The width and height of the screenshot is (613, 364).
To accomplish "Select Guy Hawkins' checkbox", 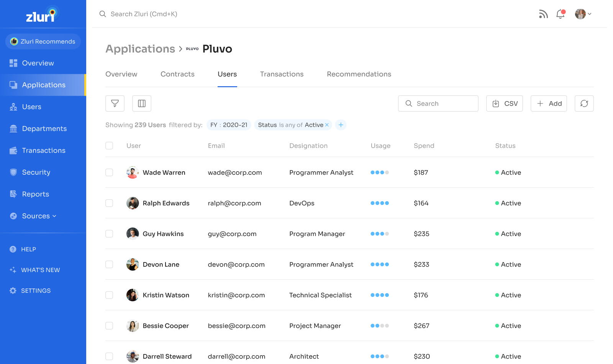I will click(x=109, y=234).
